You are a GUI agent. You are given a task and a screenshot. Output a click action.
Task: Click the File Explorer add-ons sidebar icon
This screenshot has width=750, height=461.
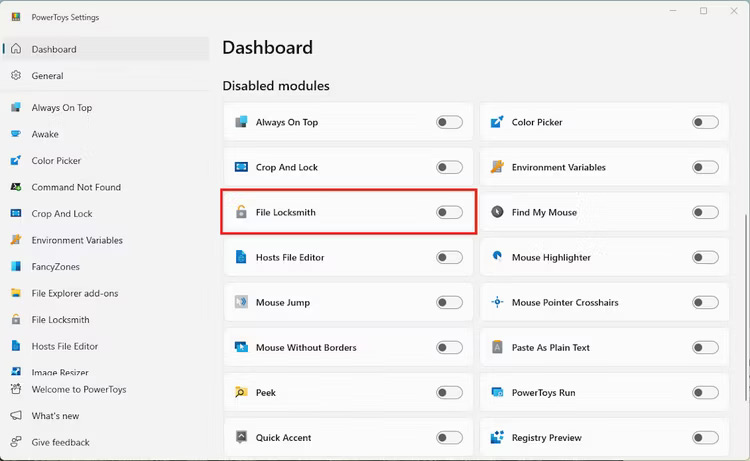pyautogui.click(x=16, y=293)
